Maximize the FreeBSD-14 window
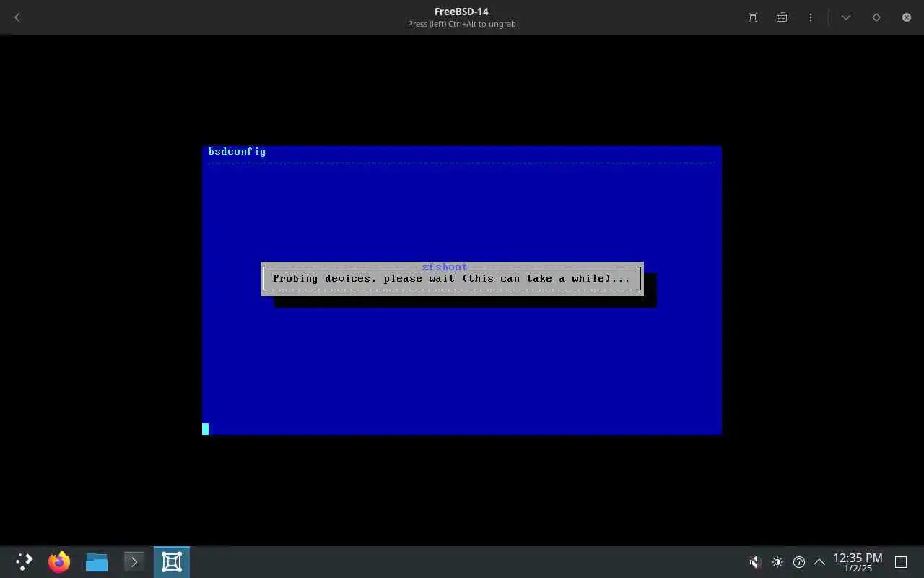Viewport: 924px width, 578px height. point(876,17)
